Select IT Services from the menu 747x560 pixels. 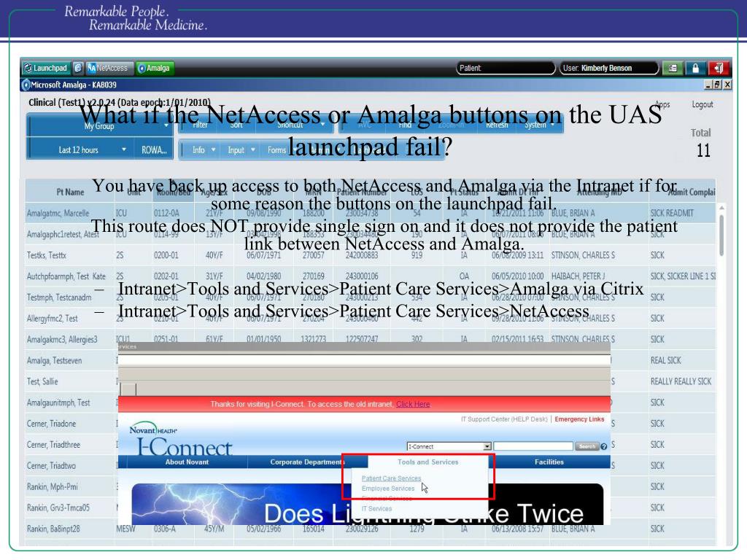coord(376,508)
